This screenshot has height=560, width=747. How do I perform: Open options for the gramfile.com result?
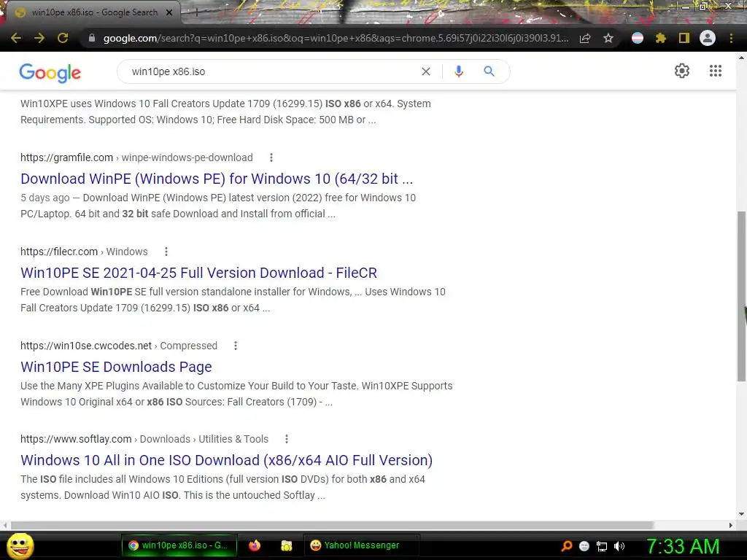pos(271,157)
